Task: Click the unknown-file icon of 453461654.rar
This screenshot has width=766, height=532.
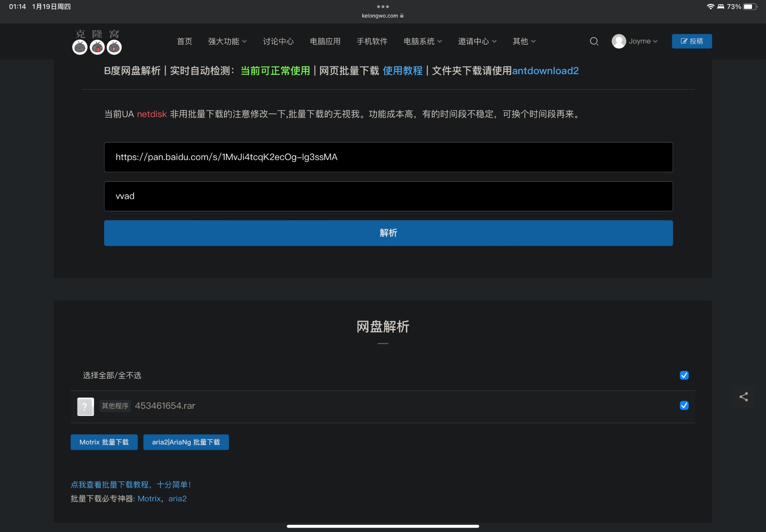Action: (85, 406)
